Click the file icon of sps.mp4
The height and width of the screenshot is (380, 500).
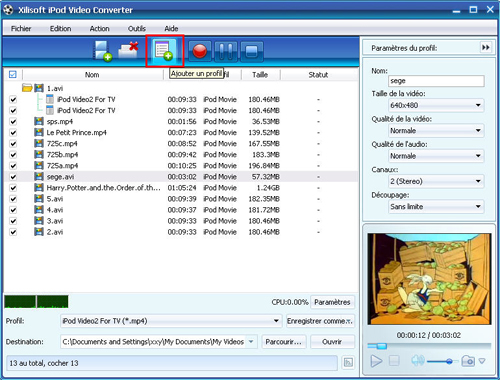(x=39, y=121)
